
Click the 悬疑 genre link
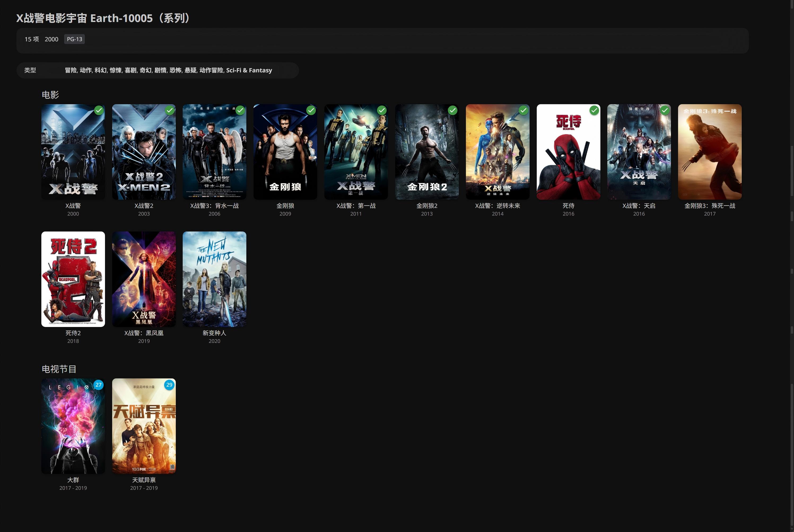coord(190,70)
